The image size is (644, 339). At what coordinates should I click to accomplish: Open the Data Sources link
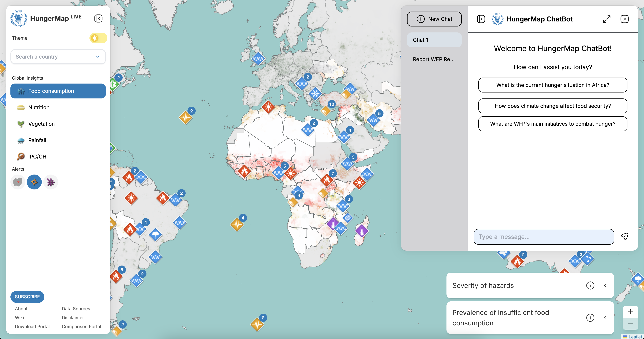coord(76,309)
